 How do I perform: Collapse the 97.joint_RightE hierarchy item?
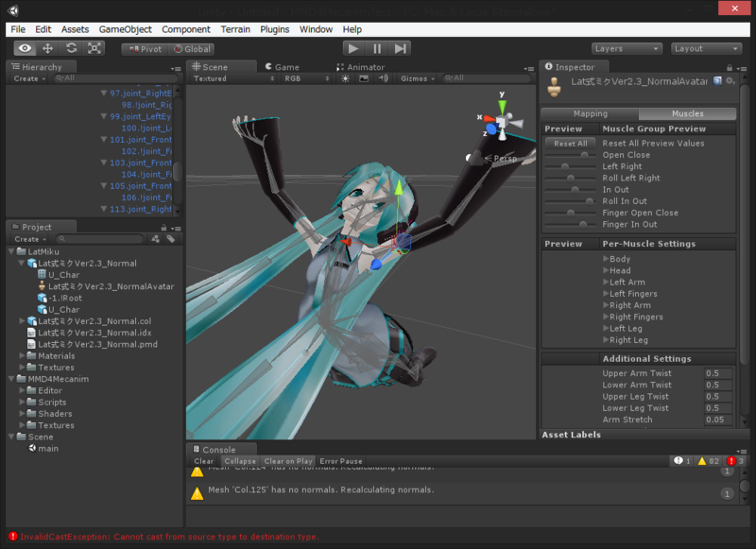[x=104, y=93]
